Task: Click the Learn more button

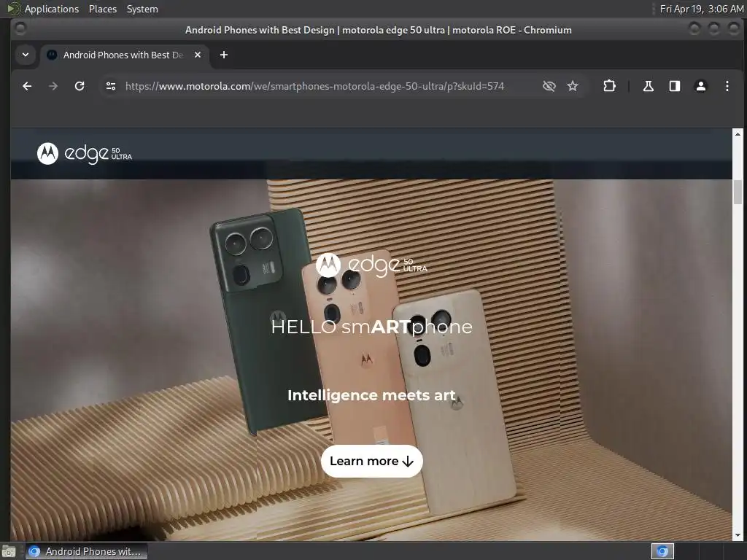Action: coord(371,461)
